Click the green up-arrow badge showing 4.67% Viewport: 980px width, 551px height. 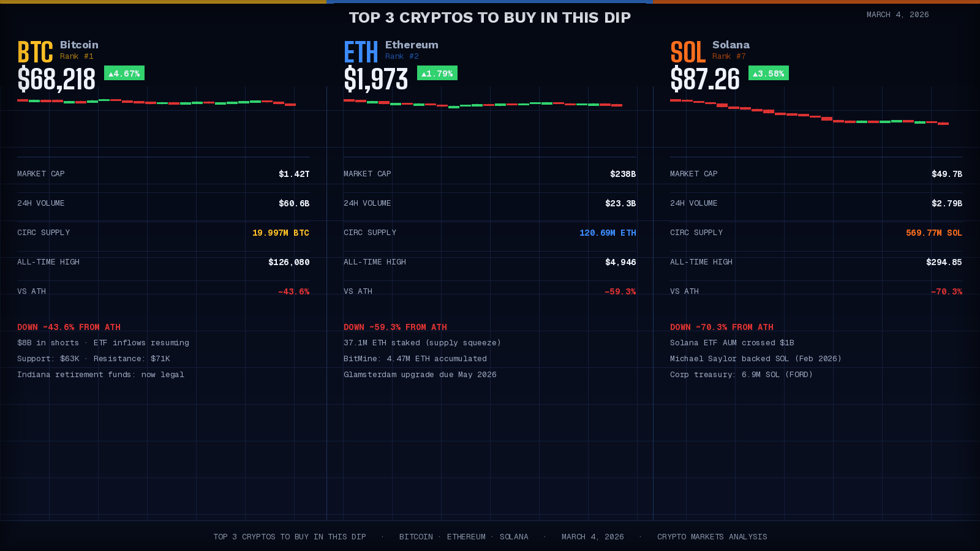point(124,73)
